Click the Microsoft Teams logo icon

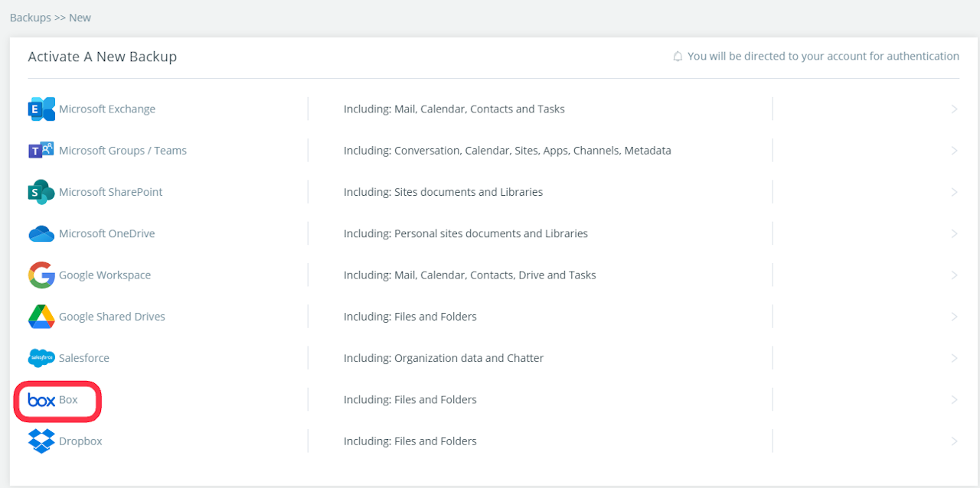click(x=41, y=151)
